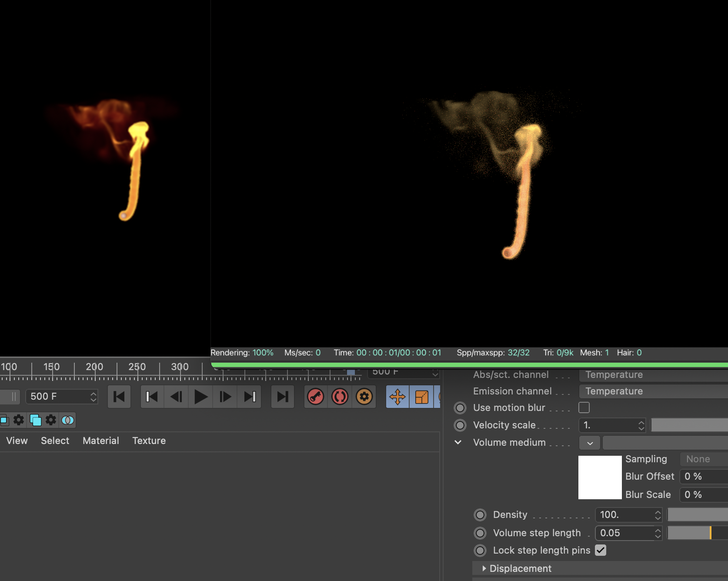This screenshot has width=728, height=581.
Task: Expand the Displacement section
Action: coord(484,568)
